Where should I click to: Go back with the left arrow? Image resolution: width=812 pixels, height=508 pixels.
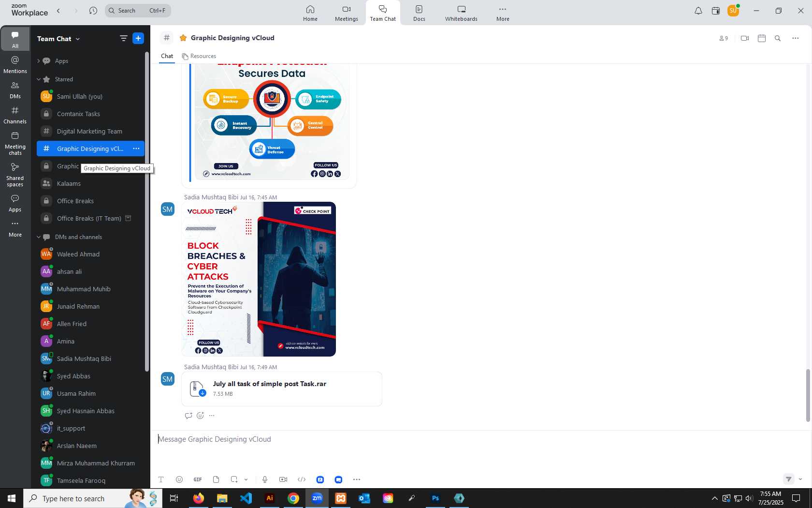(x=58, y=11)
